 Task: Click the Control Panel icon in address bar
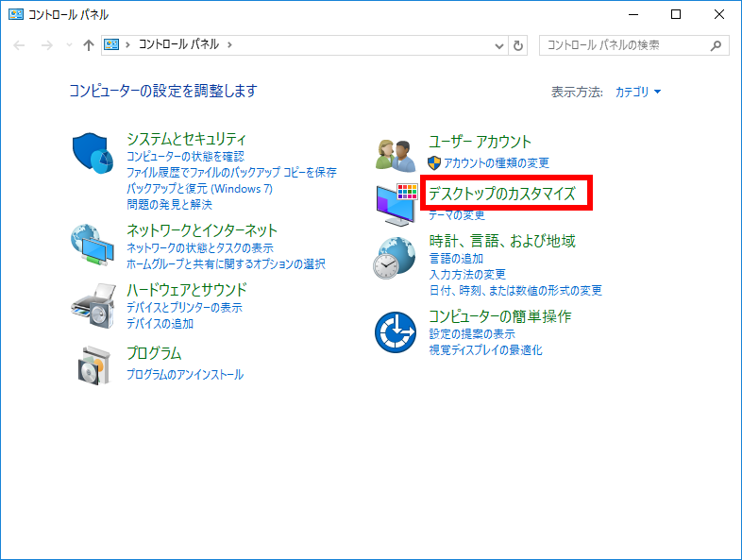click(111, 44)
